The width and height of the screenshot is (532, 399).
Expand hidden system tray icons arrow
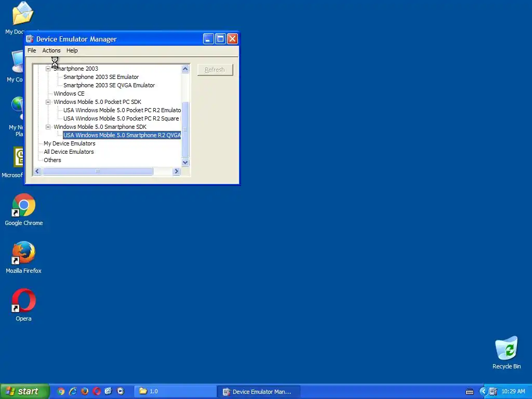pos(483,392)
